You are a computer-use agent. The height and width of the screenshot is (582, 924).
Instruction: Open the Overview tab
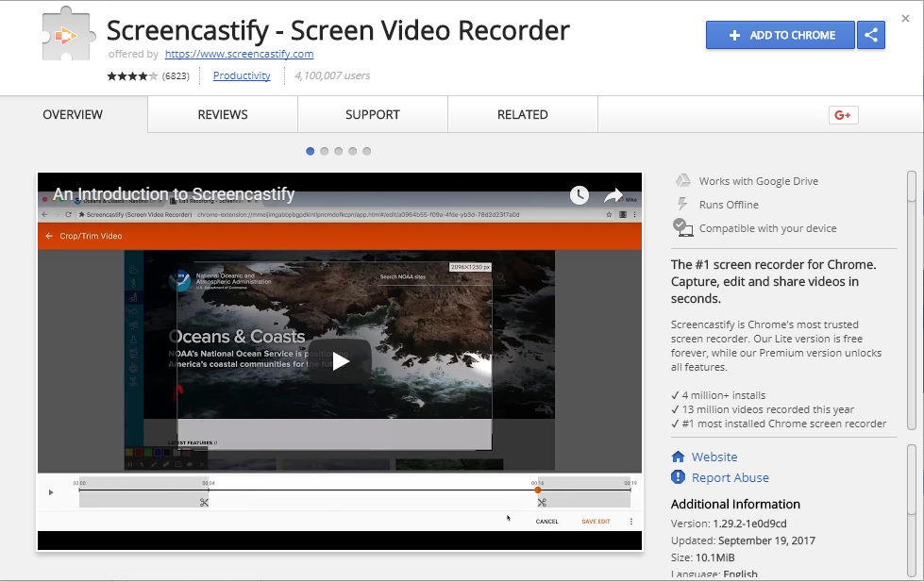[73, 115]
